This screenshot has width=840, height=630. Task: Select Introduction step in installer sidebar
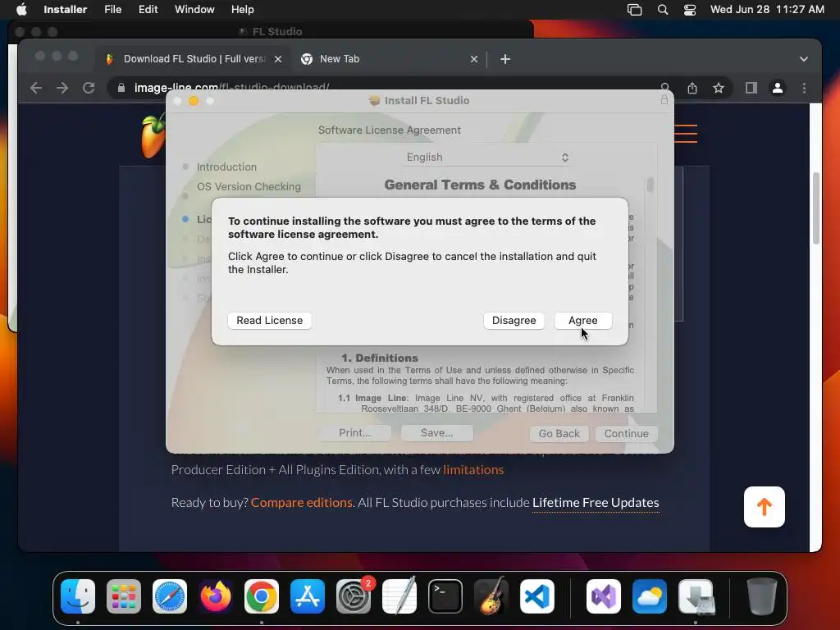226,167
